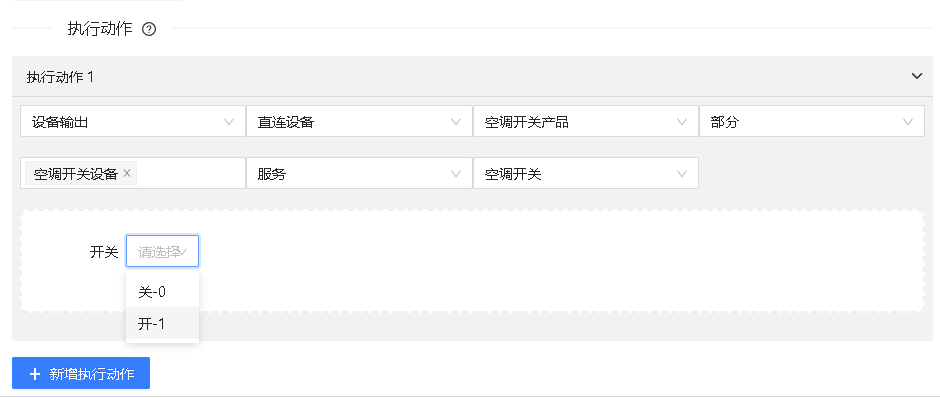Click the empty area of device tag input
Screen dimensions: 940x398
[189, 173]
